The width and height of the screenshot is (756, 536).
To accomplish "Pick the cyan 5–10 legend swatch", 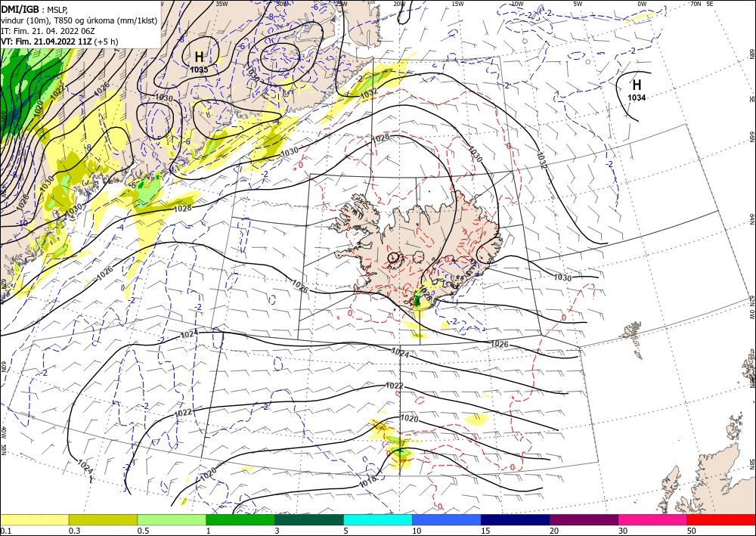I will (378, 519).
